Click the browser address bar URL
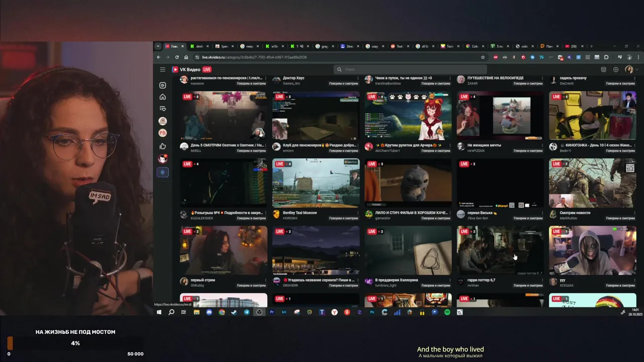Screen dimensions: 644x362 click(254, 57)
